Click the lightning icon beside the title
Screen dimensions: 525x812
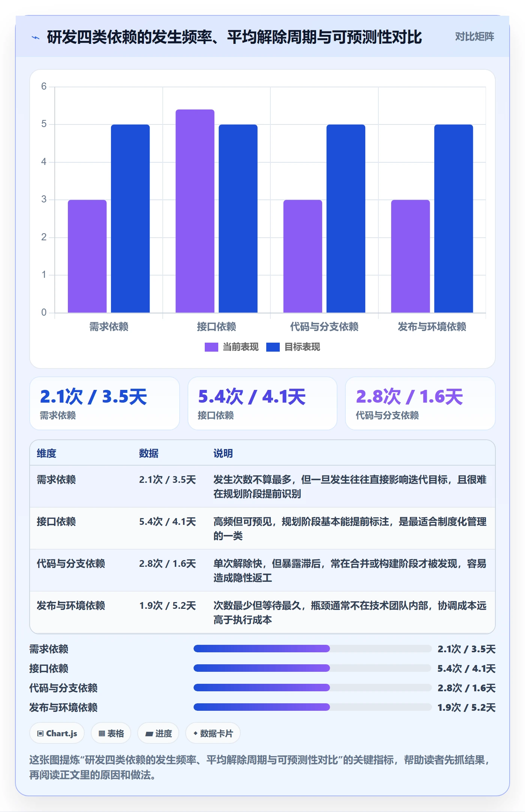[x=36, y=37]
